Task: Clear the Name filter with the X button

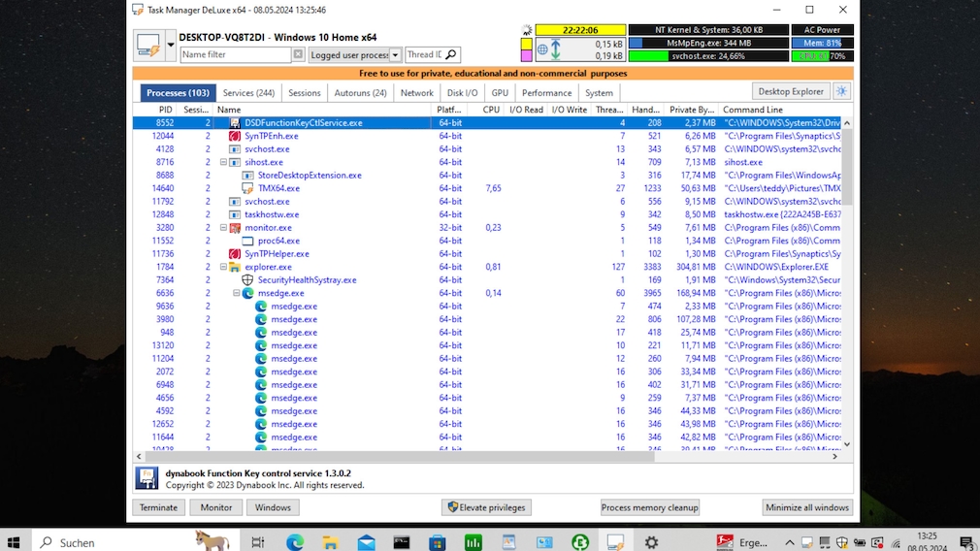Action: click(x=298, y=55)
